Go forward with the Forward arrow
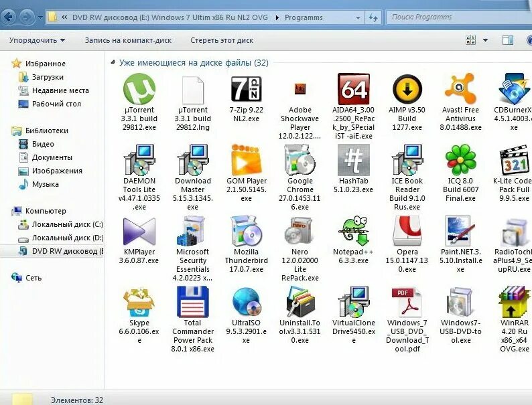 point(26,17)
